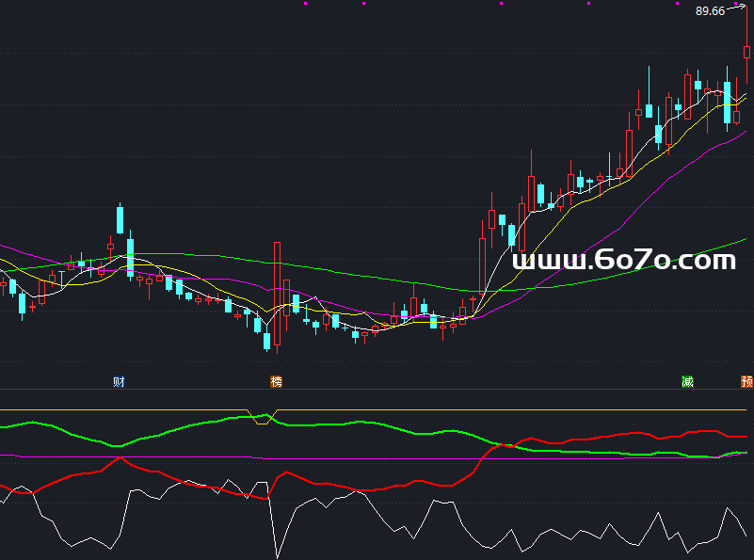Click the tall cyan candlestick above 财 marker

(x=120, y=219)
